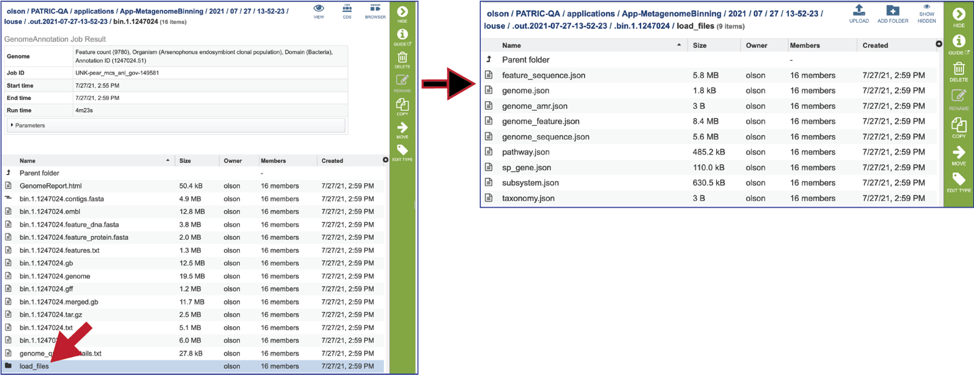The width and height of the screenshot is (974, 375).
Task: Sort left table by Name column
Action: [x=27, y=160]
